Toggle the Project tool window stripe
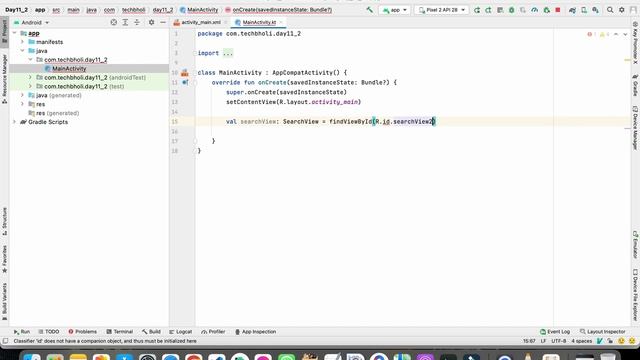This screenshot has width=640, height=360. pyautogui.click(x=4, y=31)
